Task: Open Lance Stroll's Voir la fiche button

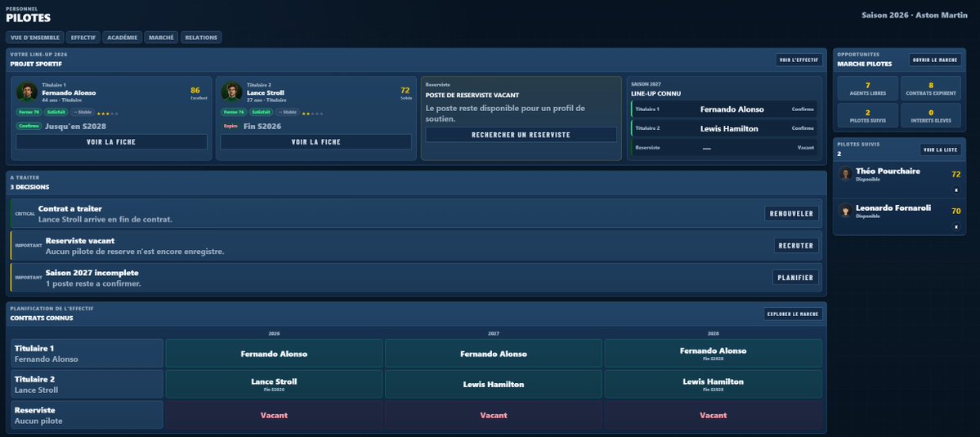Action: point(315,141)
